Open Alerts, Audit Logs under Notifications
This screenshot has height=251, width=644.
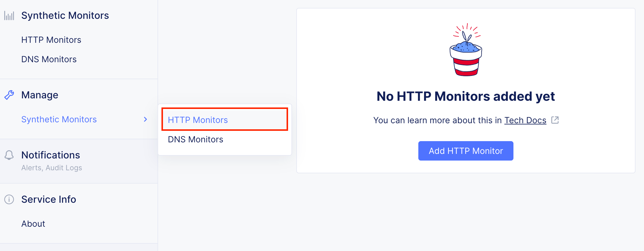click(51, 168)
